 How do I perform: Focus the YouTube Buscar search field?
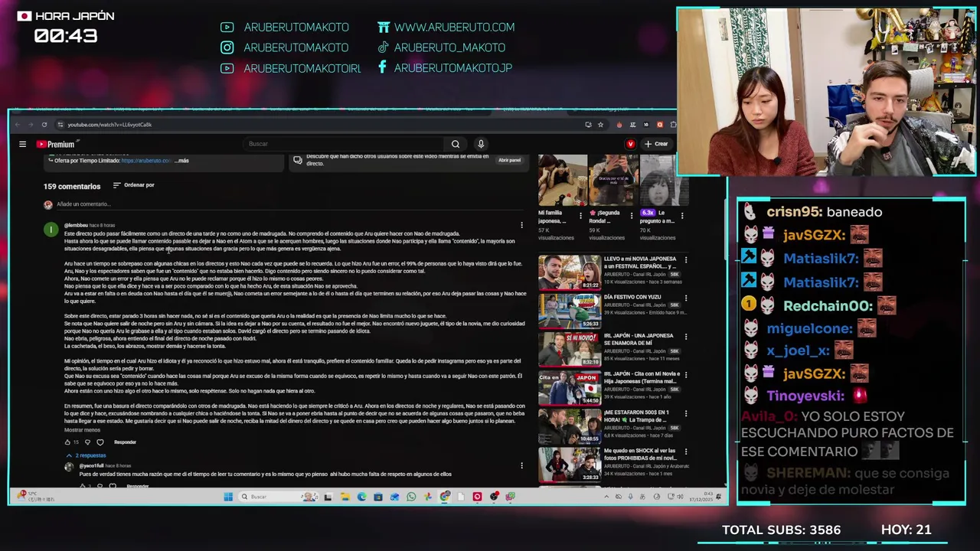[x=345, y=144]
